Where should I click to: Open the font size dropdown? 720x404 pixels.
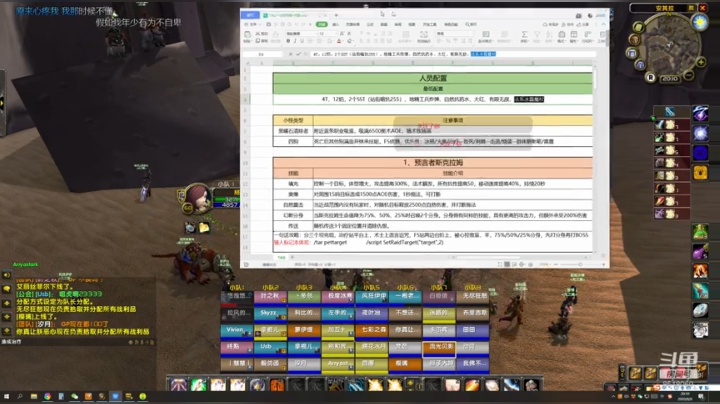tap(327, 34)
